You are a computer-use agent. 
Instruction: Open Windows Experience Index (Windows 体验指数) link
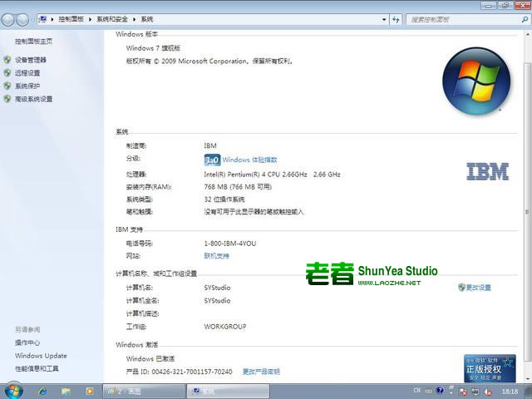(249, 160)
